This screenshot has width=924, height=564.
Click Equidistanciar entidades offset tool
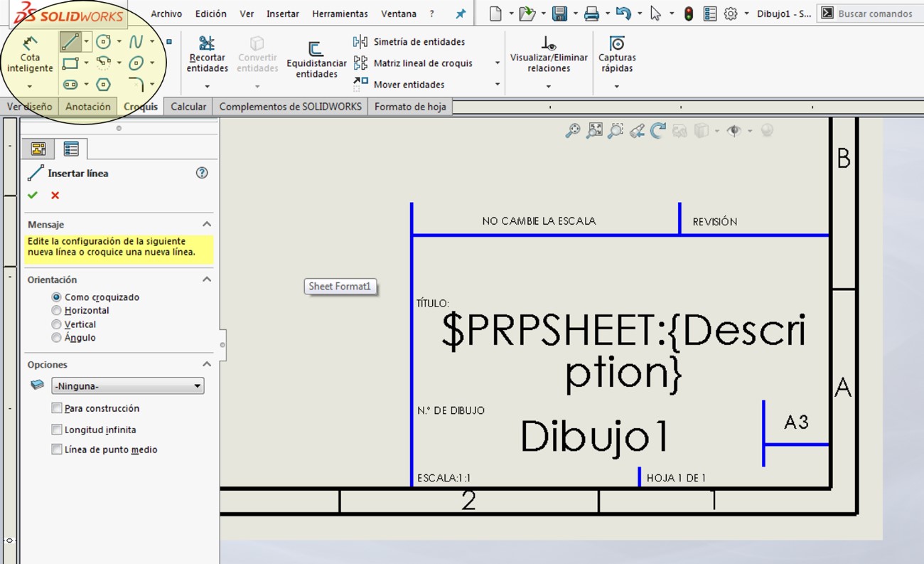tap(316, 60)
